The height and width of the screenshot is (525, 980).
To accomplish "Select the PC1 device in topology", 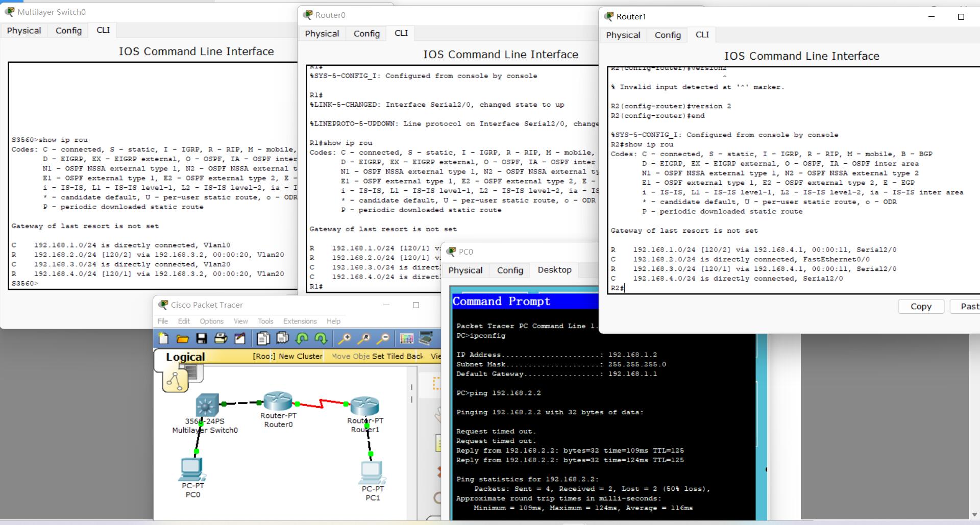I will (372, 472).
